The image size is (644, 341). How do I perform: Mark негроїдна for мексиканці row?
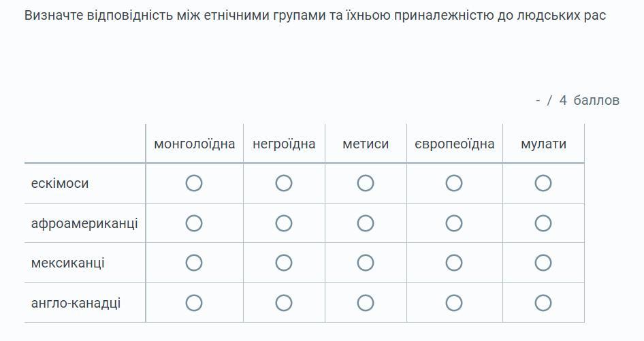pos(284,263)
